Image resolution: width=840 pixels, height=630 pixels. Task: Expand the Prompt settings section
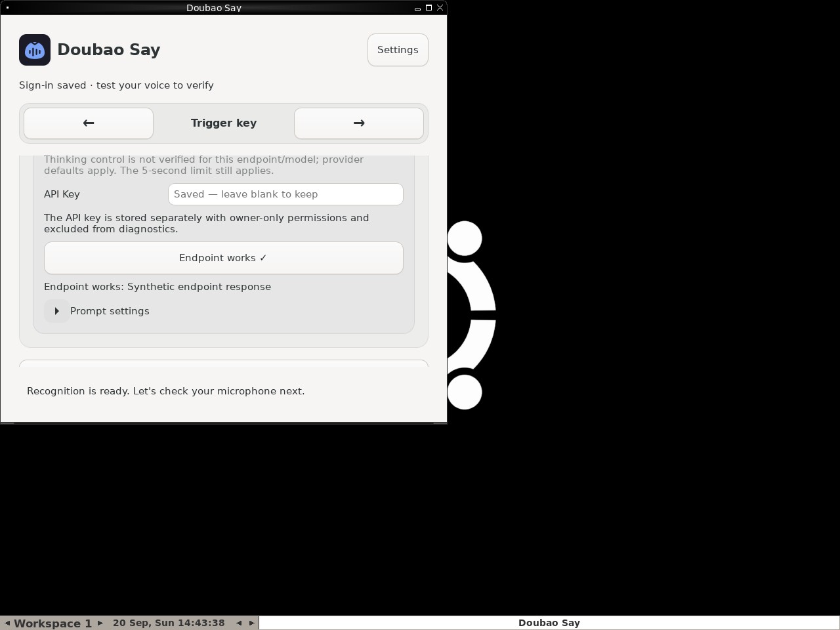click(x=57, y=311)
